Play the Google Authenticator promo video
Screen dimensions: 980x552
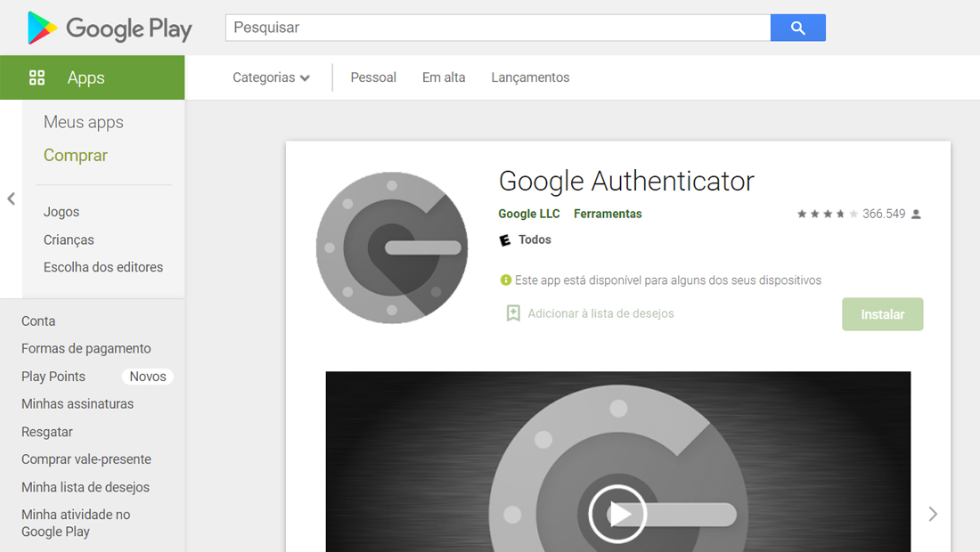(x=617, y=514)
